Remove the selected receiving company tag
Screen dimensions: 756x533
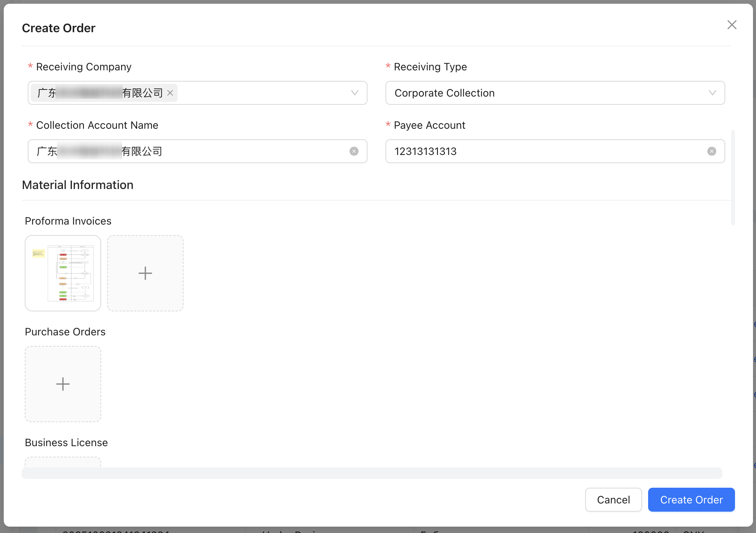(x=170, y=93)
